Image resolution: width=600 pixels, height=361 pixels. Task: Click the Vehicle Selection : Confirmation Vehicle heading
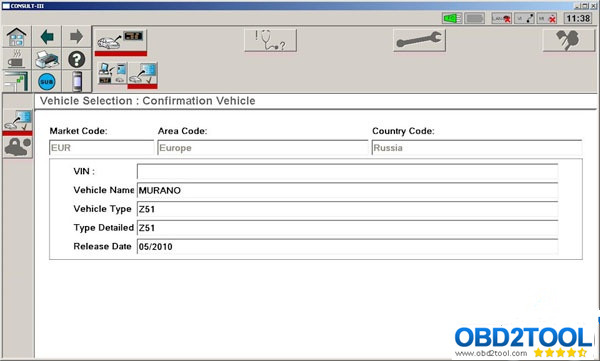click(x=148, y=101)
